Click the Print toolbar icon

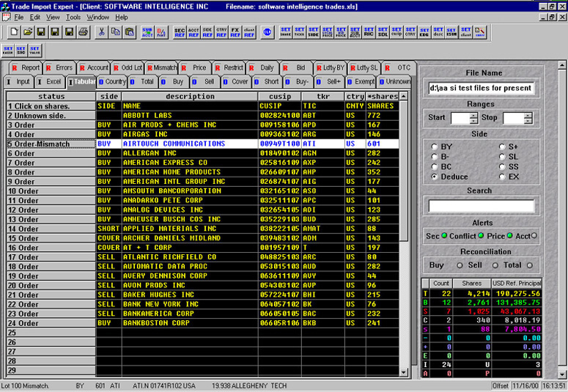click(x=84, y=32)
